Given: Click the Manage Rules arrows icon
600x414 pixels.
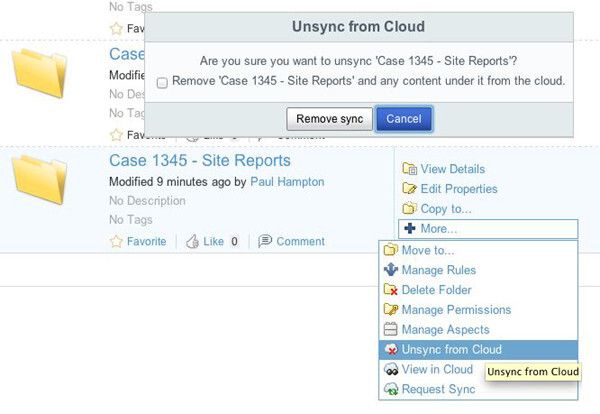Looking at the screenshot, I should click(x=391, y=270).
